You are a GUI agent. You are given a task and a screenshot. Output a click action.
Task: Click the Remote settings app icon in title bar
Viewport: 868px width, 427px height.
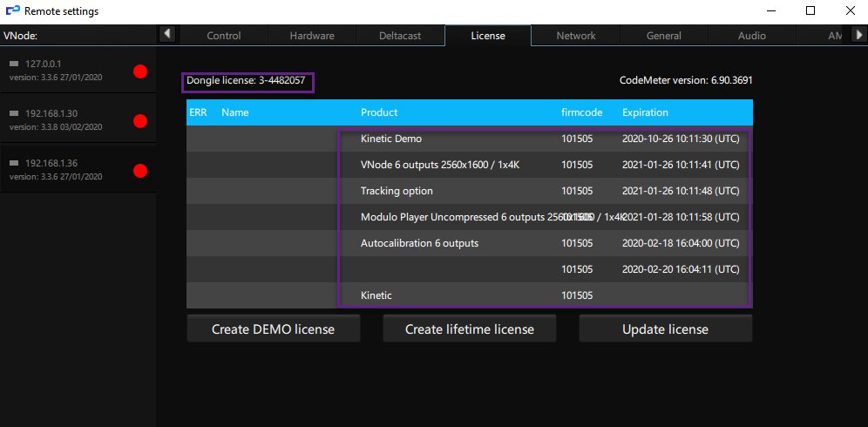[12, 10]
